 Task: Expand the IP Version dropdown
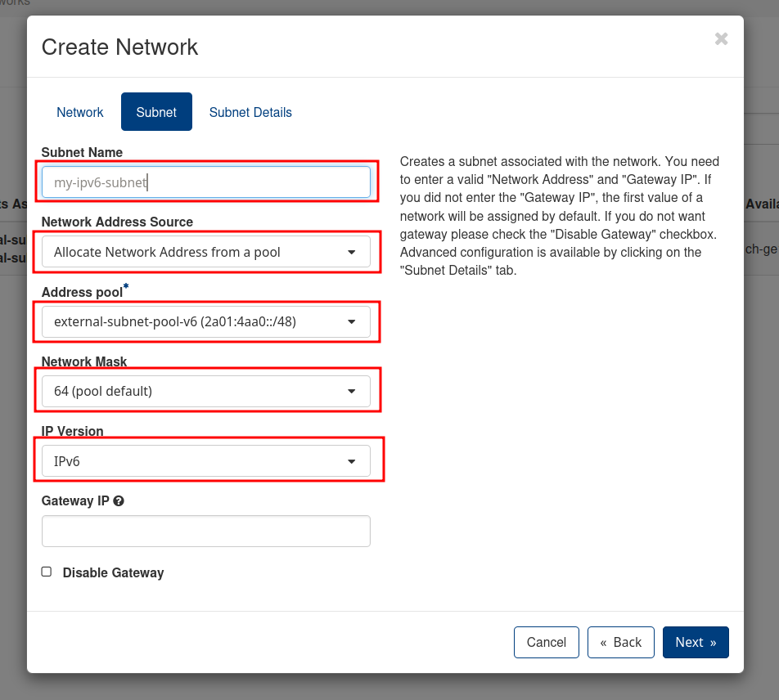tap(206, 461)
